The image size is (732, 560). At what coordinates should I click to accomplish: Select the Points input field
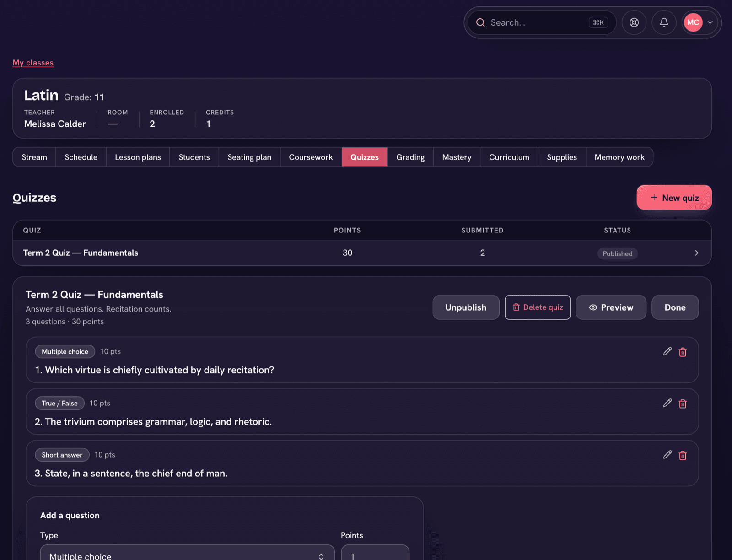click(x=375, y=552)
